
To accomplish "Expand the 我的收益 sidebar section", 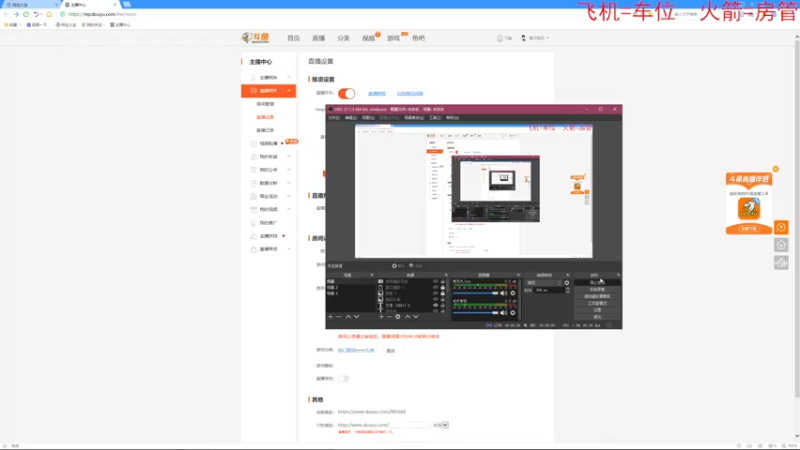I will click(x=289, y=157).
